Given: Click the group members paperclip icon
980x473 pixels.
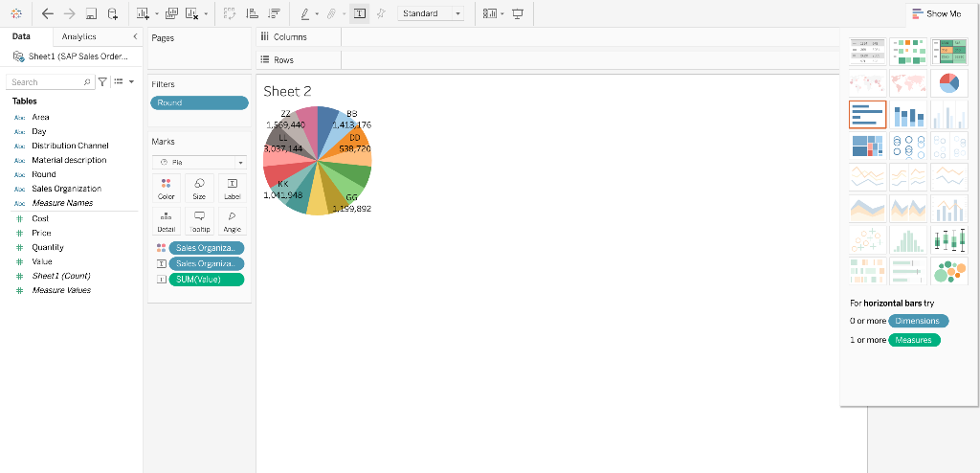Looking at the screenshot, I should click(332, 13).
